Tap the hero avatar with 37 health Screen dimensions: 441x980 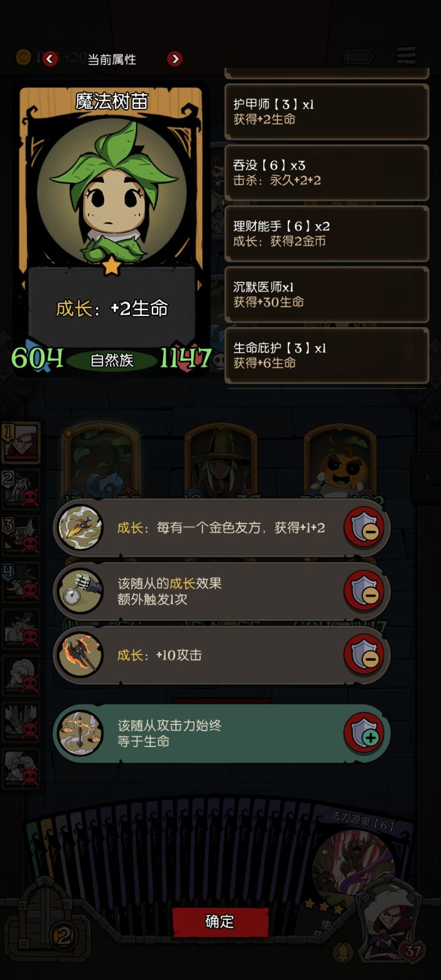390,925
